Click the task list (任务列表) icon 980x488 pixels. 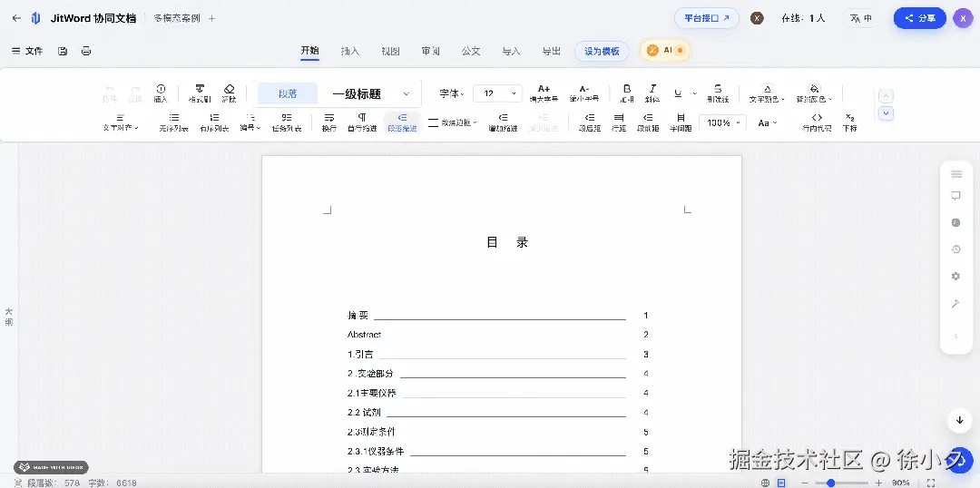pyautogui.click(x=286, y=118)
